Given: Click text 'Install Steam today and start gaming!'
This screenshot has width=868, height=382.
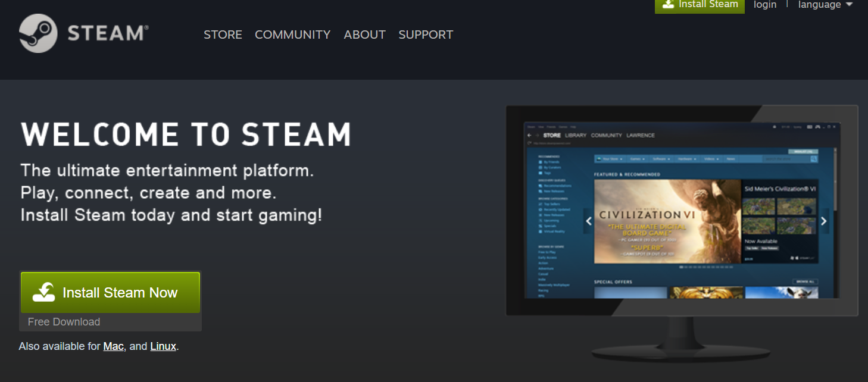Looking at the screenshot, I should coord(171,215).
